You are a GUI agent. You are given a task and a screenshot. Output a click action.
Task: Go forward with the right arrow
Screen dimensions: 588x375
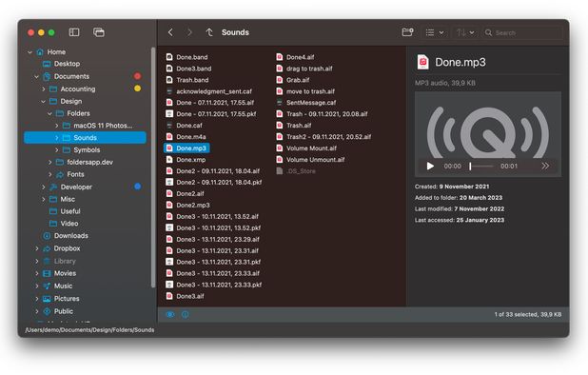pos(189,32)
